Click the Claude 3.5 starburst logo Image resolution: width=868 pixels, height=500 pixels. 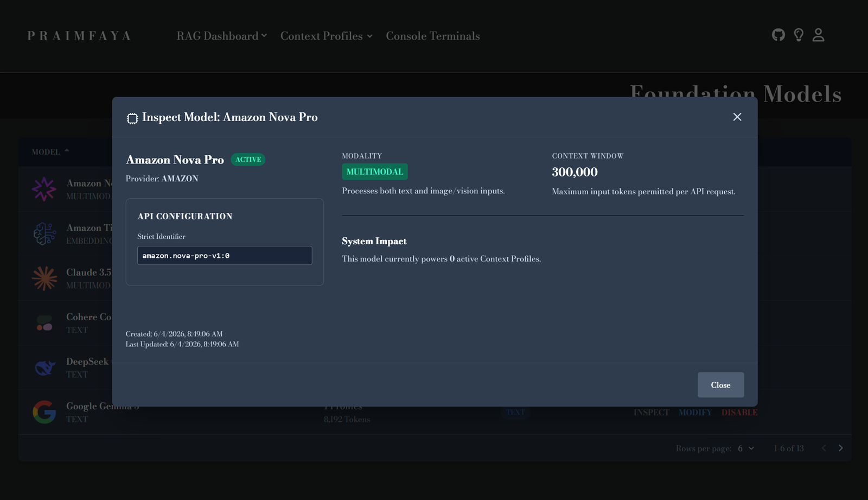click(x=44, y=278)
